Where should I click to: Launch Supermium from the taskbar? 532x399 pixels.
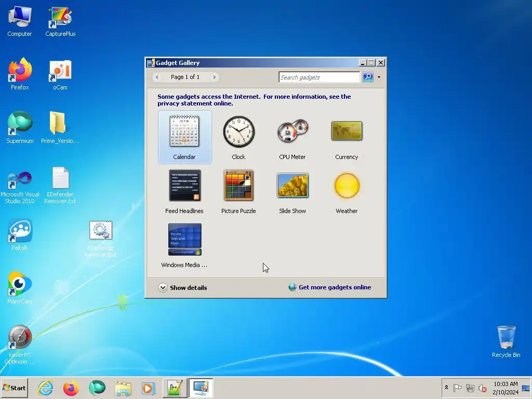(97, 388)
